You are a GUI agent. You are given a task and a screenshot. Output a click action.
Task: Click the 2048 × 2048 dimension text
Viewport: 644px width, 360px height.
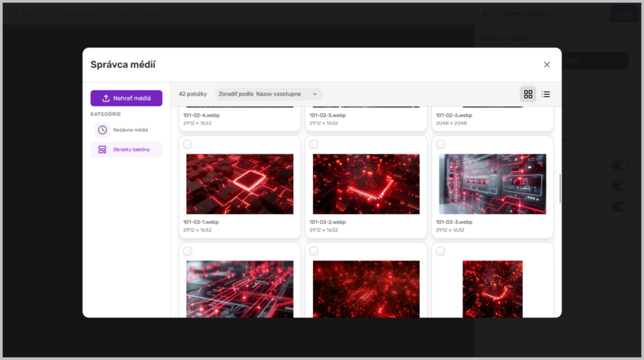[x=451, y=123]
